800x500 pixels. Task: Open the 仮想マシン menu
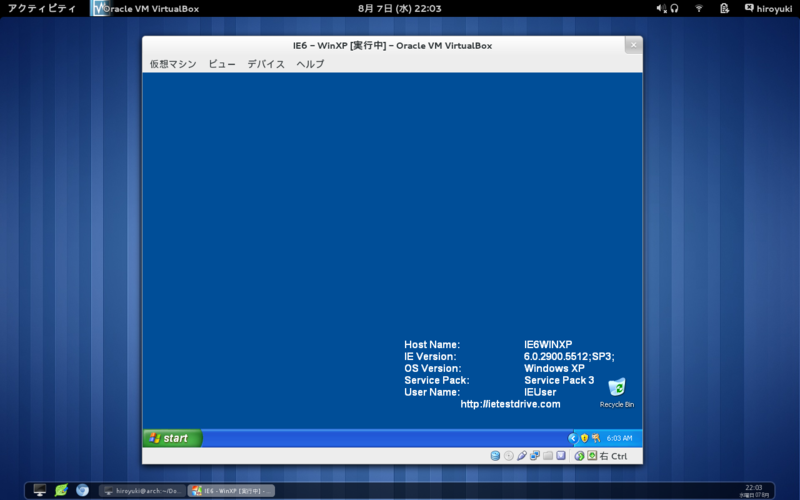(173, 64)
